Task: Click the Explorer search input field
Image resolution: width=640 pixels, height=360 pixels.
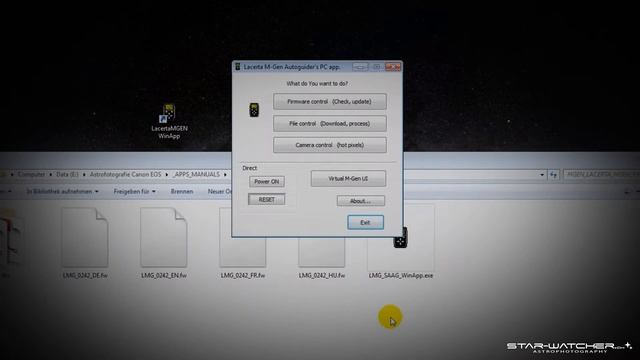Action: [601, 175]
